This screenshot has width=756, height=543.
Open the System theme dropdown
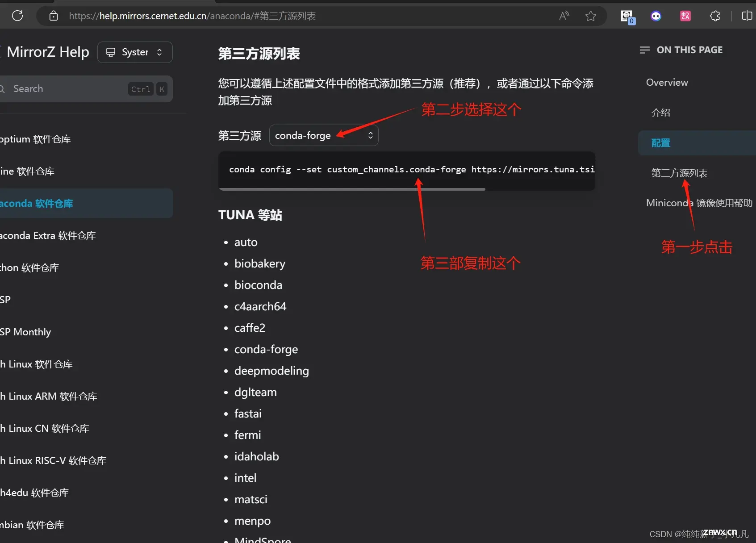point(135,52)
